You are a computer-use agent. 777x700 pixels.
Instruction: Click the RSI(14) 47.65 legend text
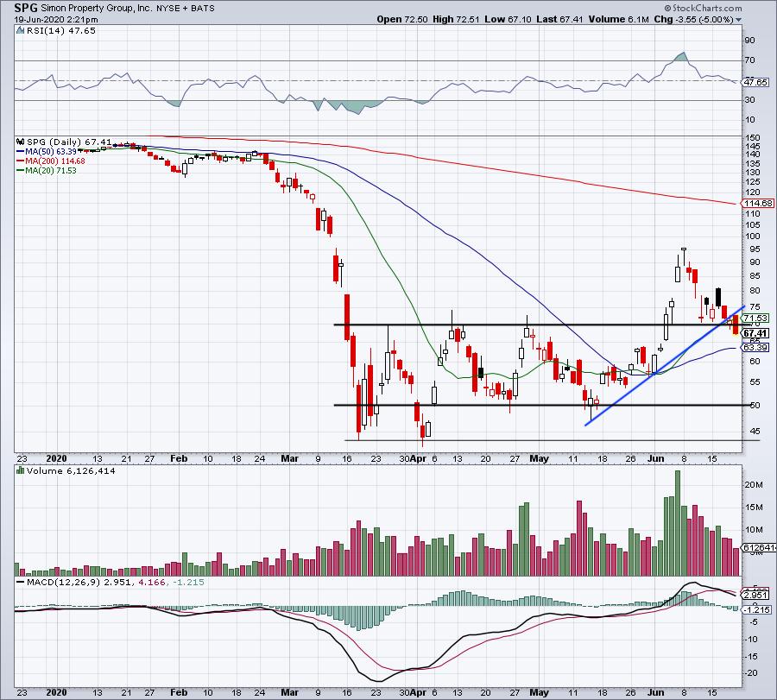[61, 30]
